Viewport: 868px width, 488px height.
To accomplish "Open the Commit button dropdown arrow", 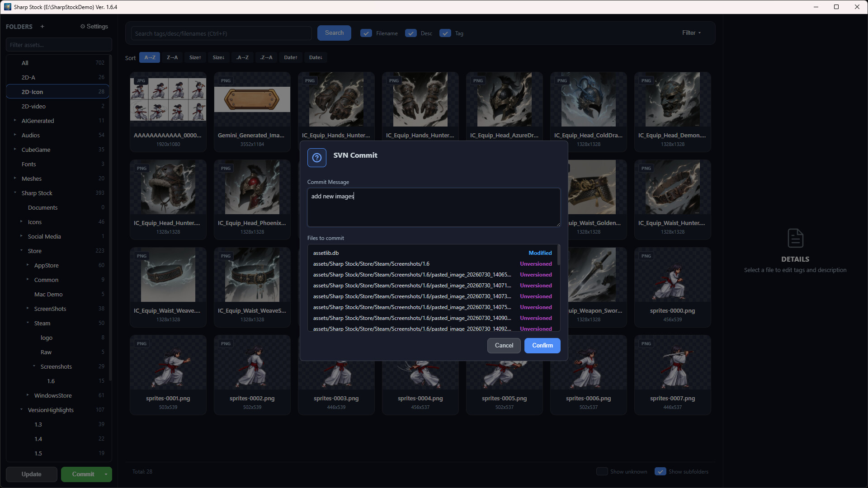I will click(x=106, y=474).
